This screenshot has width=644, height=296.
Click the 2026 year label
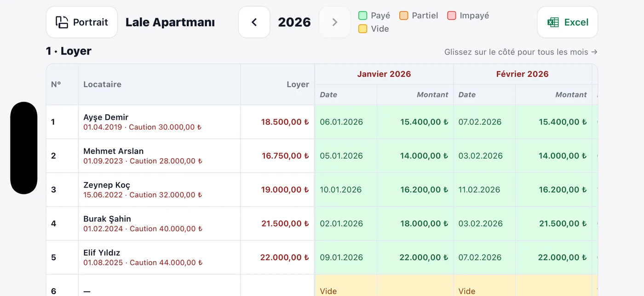294,22
